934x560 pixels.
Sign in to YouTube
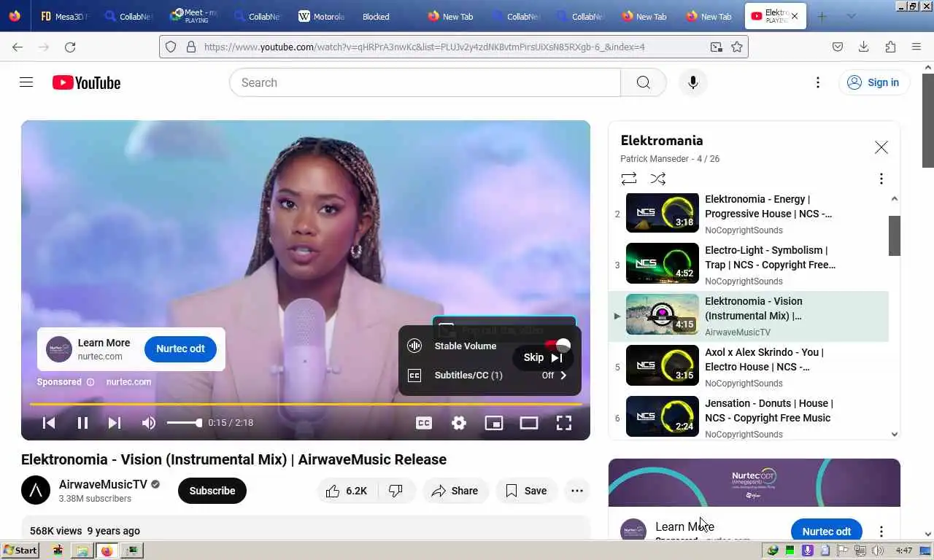873,82
